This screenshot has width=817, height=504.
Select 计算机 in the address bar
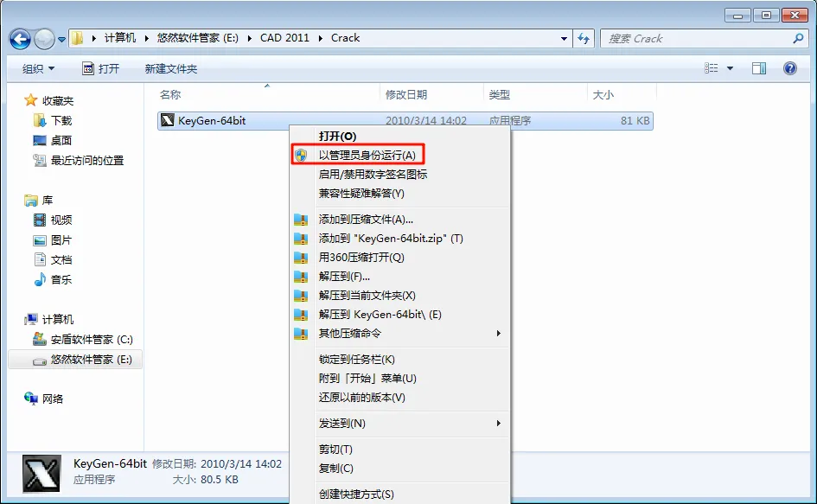coord(120,38)
